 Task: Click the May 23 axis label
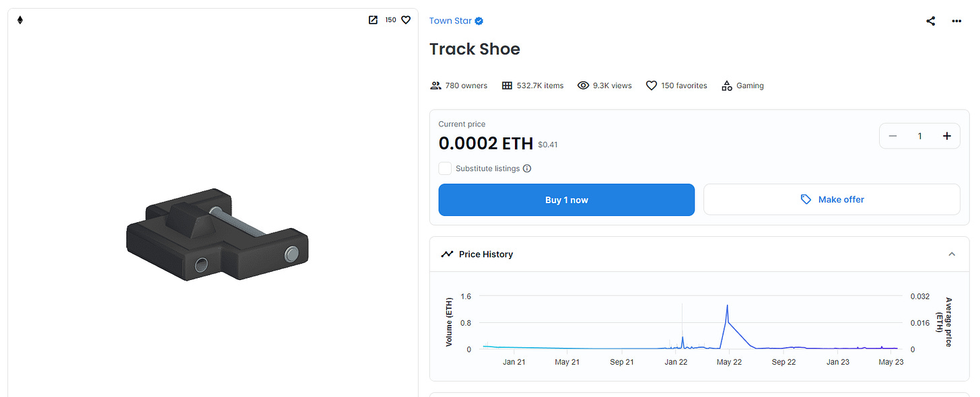(x=891, y=362)
